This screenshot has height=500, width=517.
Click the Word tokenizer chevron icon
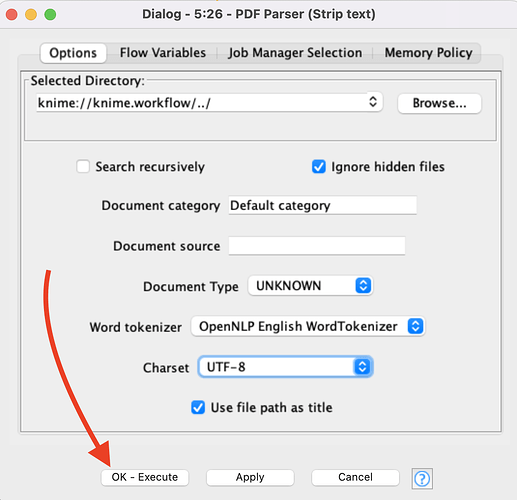click(415, 326)
